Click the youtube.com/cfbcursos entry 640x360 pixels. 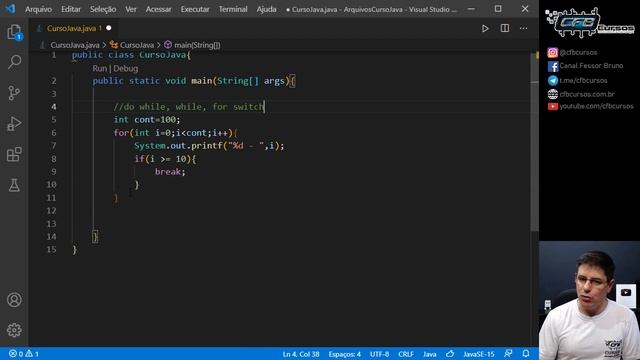590,106
